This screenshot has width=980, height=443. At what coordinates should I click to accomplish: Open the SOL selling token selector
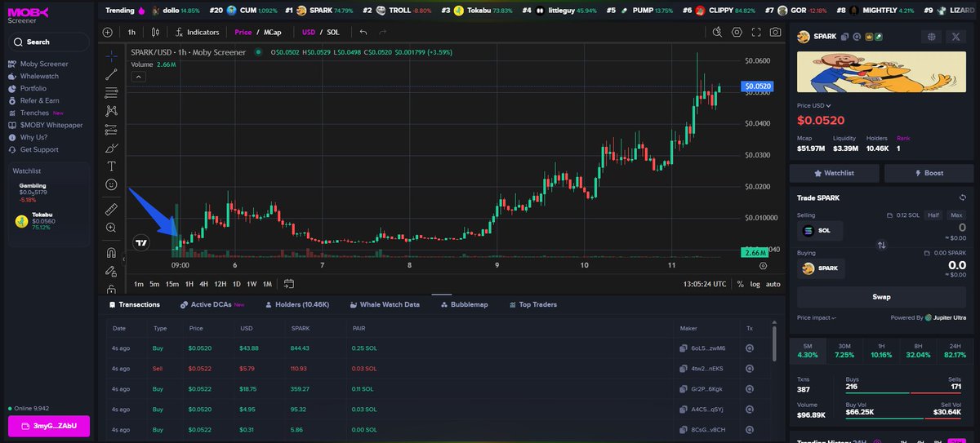coord(820,231)
